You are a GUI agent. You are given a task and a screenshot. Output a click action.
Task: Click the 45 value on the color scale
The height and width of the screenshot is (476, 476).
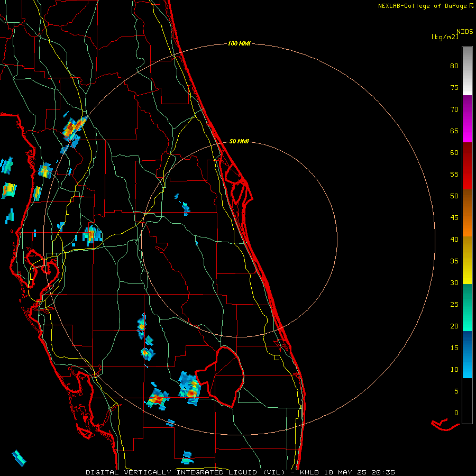pos(454,218)
